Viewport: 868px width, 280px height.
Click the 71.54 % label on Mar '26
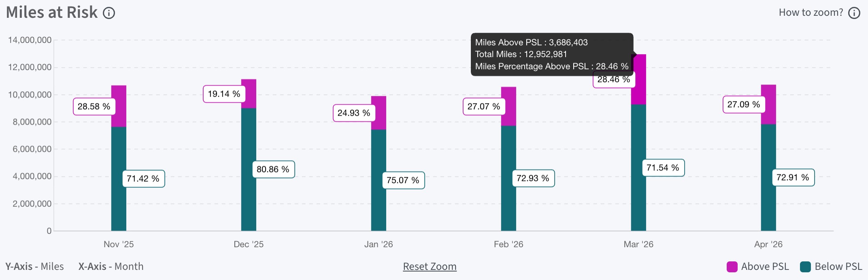[x=663, y=168]
